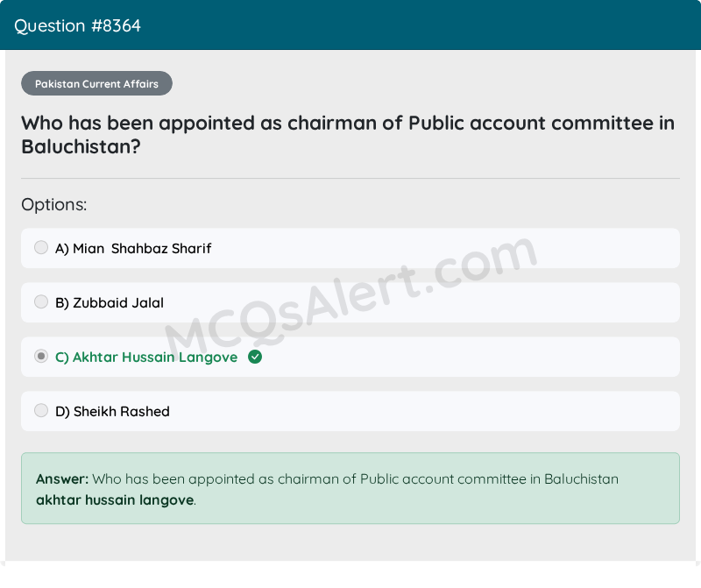Click the bold "Answer:" label
The image size is (701, 588).
[62, 478]
